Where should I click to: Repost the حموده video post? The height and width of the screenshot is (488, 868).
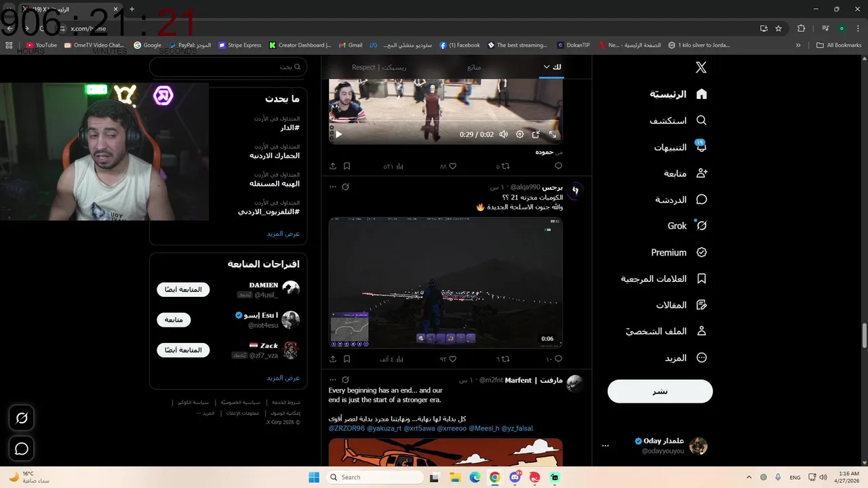click(502, 166)
